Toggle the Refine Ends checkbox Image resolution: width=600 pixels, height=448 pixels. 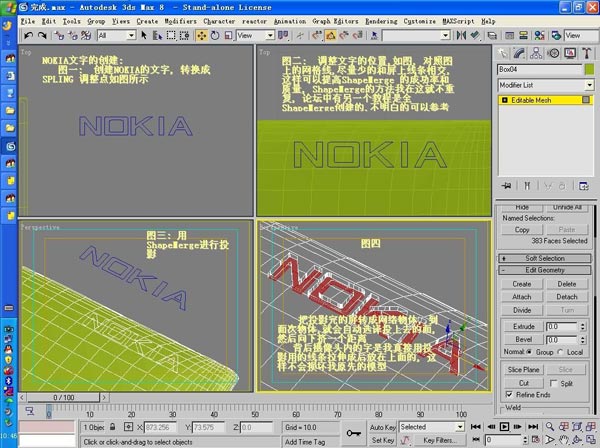point(509,394)
